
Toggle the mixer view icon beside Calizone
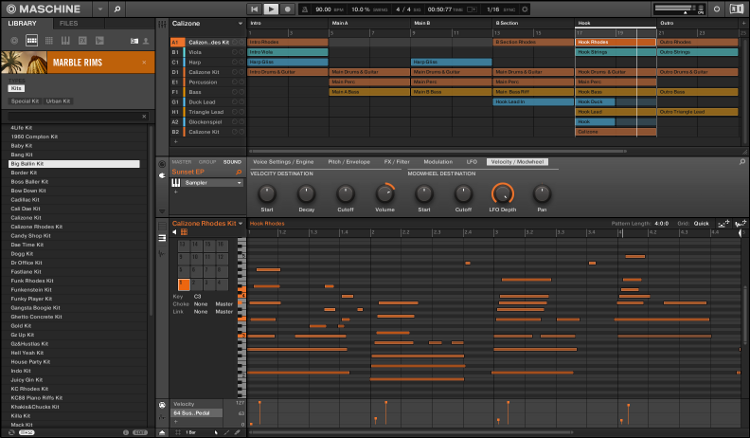162,24
